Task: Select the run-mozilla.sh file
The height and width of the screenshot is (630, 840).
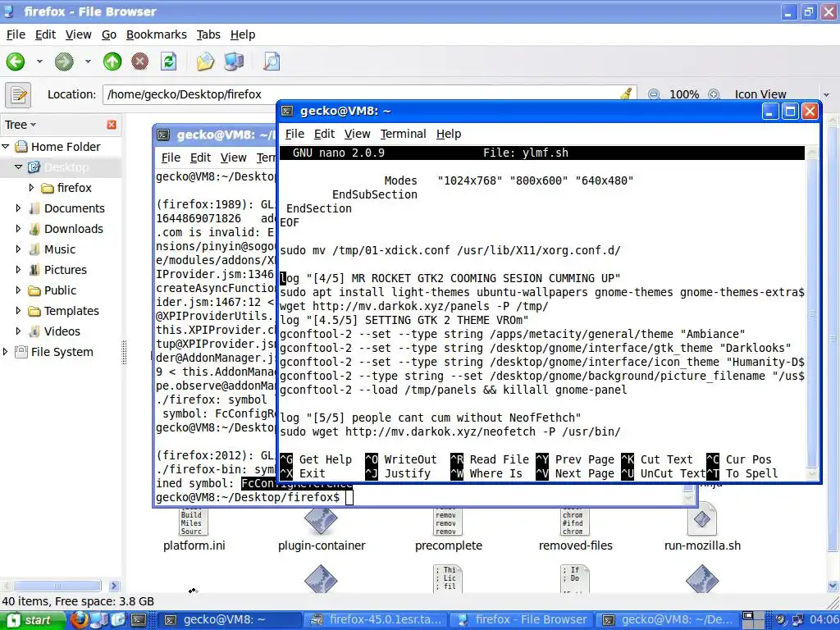Action: pos(702,527)
